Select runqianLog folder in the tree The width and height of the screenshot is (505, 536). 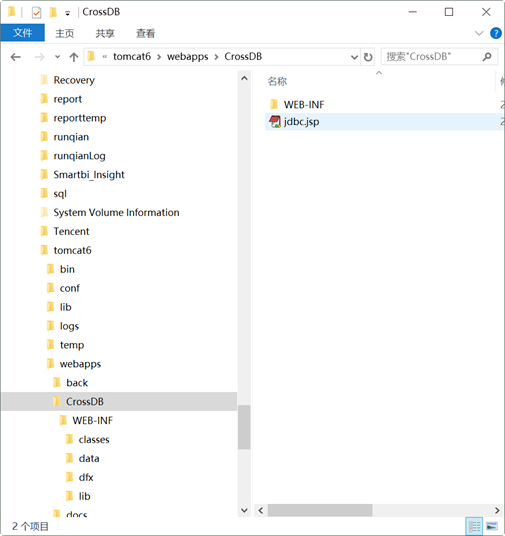(79, 156)
